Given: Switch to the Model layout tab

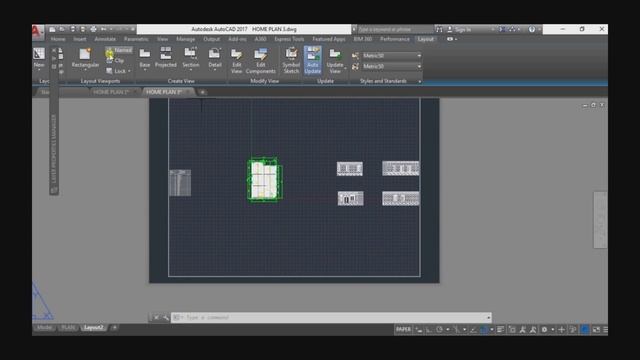Looking at the screenshot, I should pyautogui.click(x=44, y=328).
